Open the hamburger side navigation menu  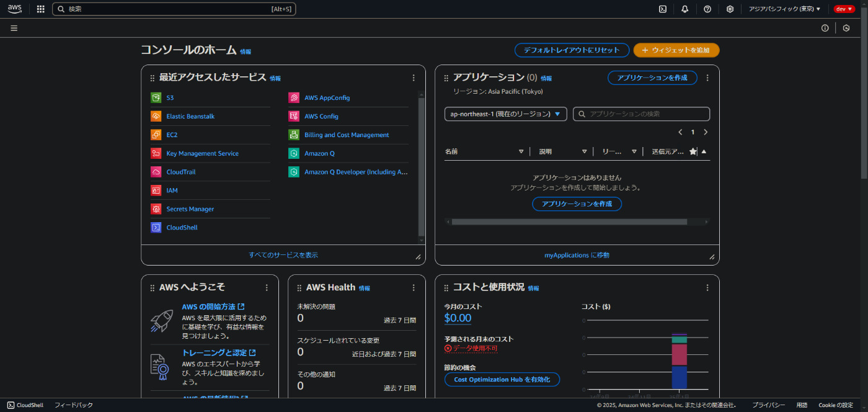[14, 28]
